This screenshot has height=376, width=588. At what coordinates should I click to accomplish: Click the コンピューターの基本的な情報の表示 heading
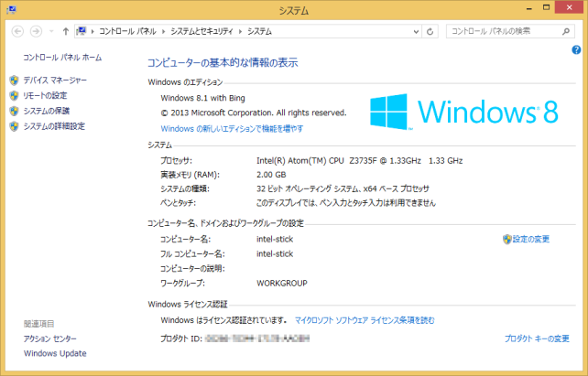[223, 62]
